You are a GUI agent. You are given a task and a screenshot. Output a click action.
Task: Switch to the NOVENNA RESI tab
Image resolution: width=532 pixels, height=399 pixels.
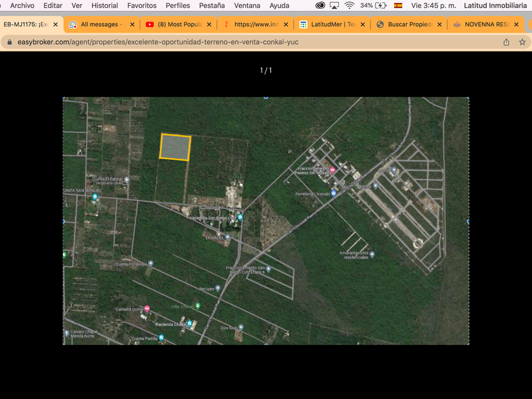[484, 25]
